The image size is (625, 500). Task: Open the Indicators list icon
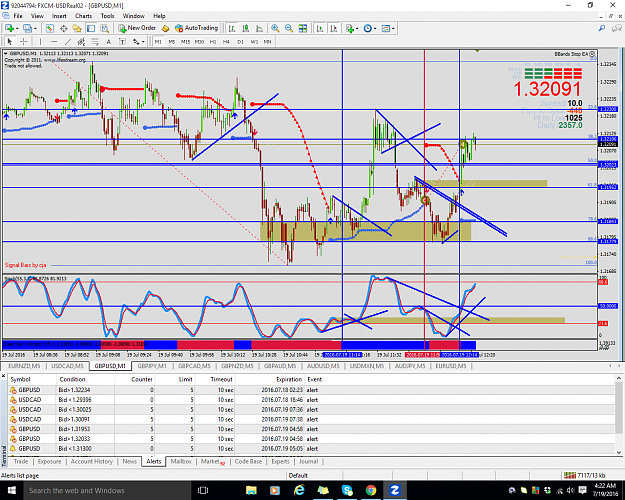350,28
